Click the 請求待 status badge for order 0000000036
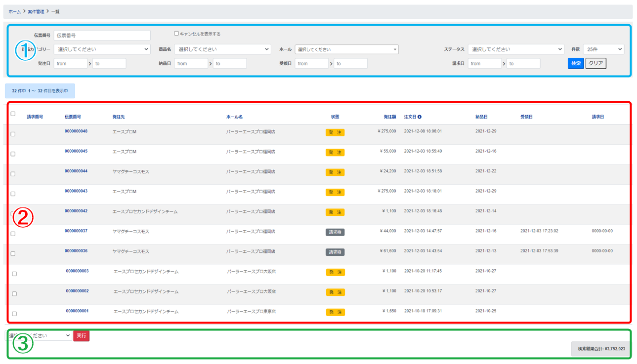Image resolution: width=637 pixels, height=364 pixels. pyautogui.click(x=335, y=252)
